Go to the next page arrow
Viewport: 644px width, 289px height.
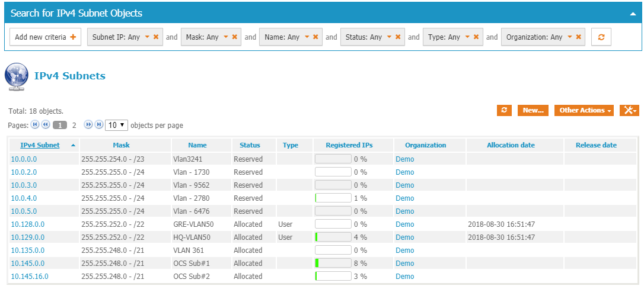tap(88, 125)
